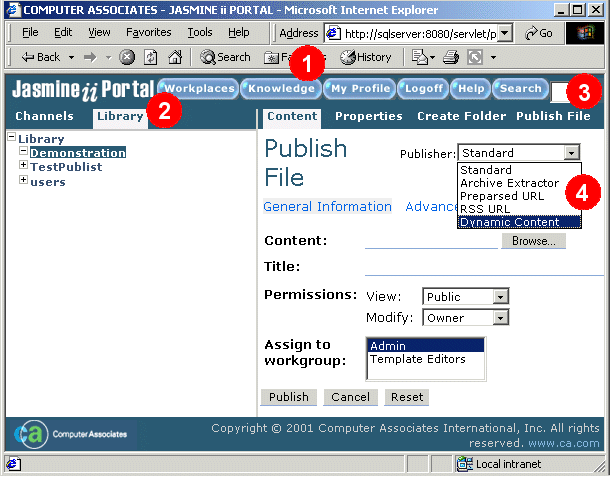
Task: Switch to the Channels tab
Action: pos(44,116)
